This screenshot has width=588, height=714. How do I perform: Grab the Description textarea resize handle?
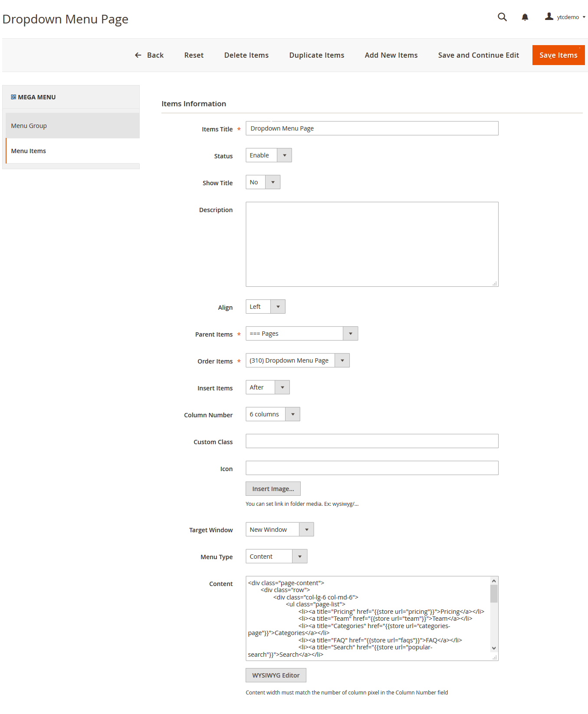point(495,283)
